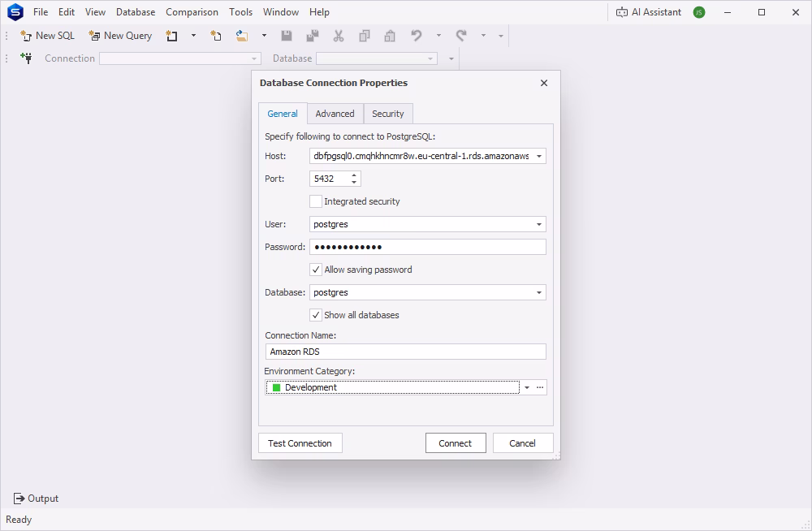Click the Ready status bar text
This screenshot has width=812, height=531.
click(x=19, y=520)
